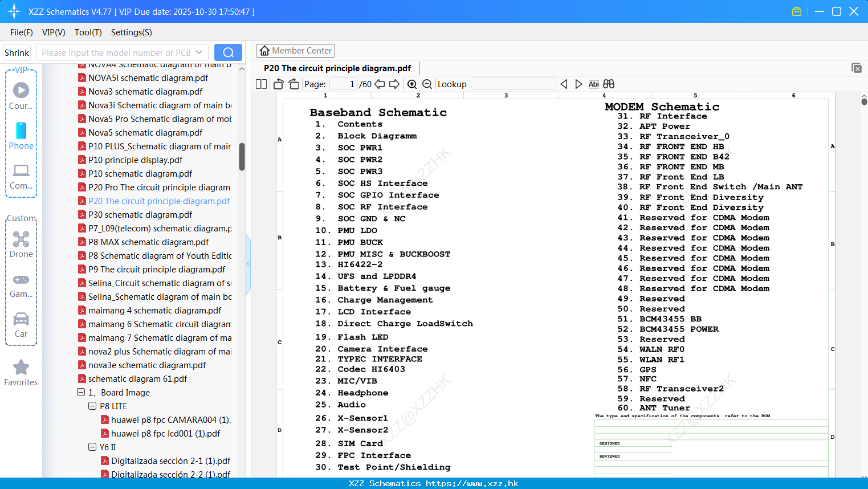Open P8 MAX schematic diagram.pdf
868x489 pixels.
click(x=149, y=242)
